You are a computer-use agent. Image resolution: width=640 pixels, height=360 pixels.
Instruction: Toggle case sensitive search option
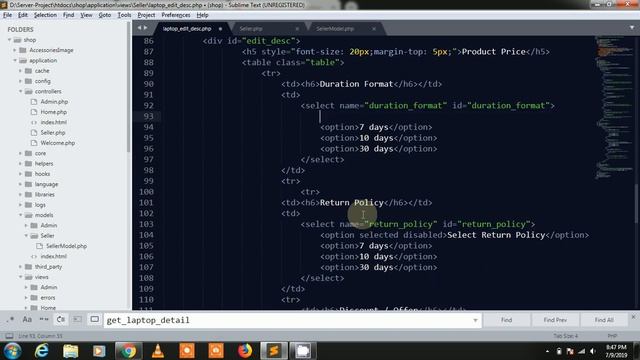click(x=27, y=320)
